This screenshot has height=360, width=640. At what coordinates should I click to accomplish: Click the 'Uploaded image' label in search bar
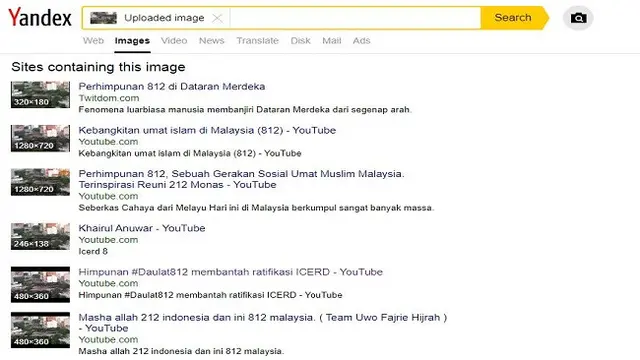coord(164,18)
